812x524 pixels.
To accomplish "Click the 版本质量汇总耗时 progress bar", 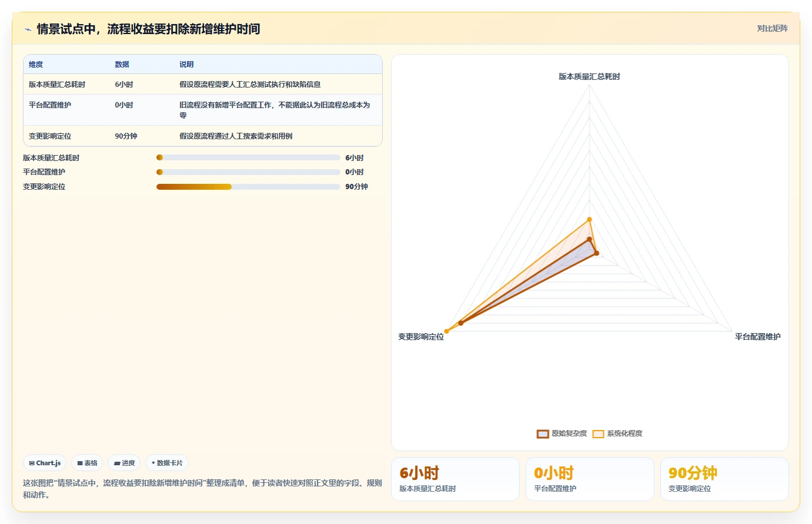I will (248, 157).
